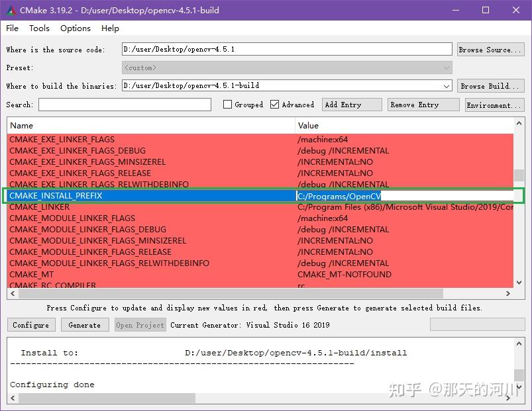Open the Environment dialog
532x411 pixels.
[x=494, y=104]
